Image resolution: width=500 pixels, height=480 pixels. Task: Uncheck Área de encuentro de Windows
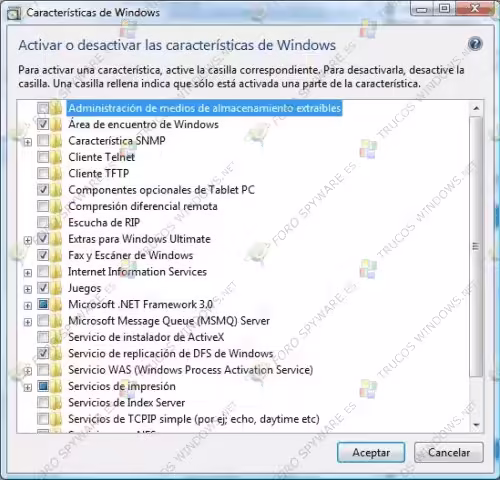click(43, 124)
